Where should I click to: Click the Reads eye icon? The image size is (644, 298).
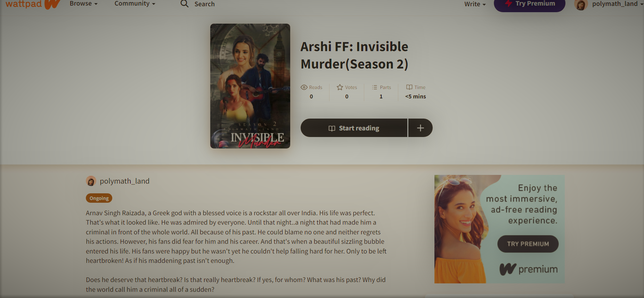[304, 87]
